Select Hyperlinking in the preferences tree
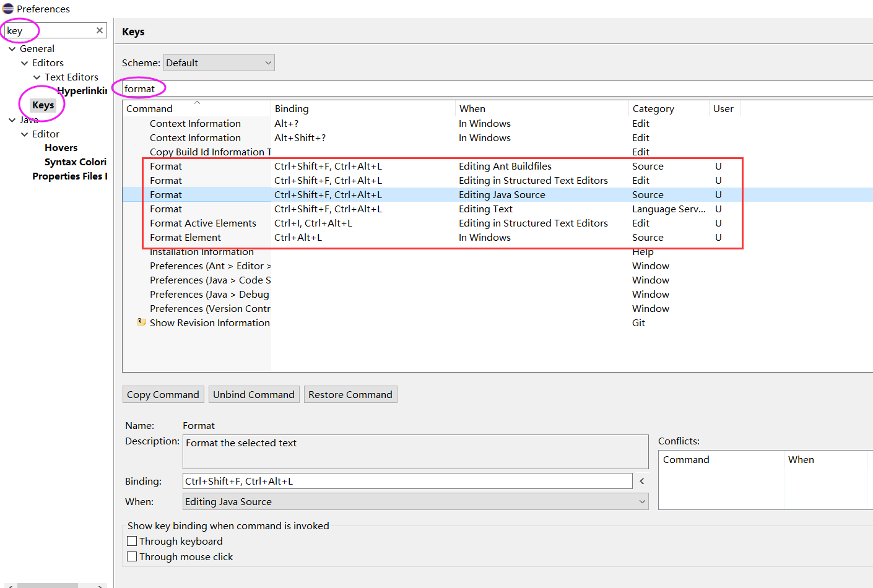Viewport: 873px width, 588px height. coord(82,91)
